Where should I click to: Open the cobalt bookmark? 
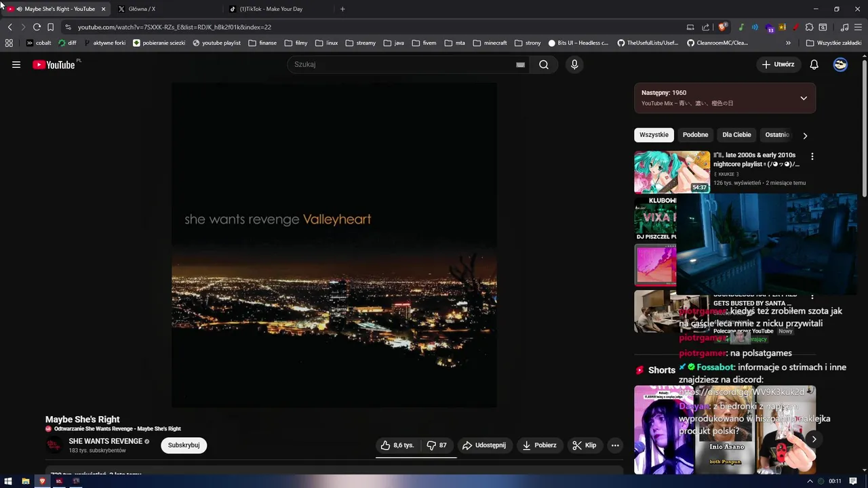[39, 43]
